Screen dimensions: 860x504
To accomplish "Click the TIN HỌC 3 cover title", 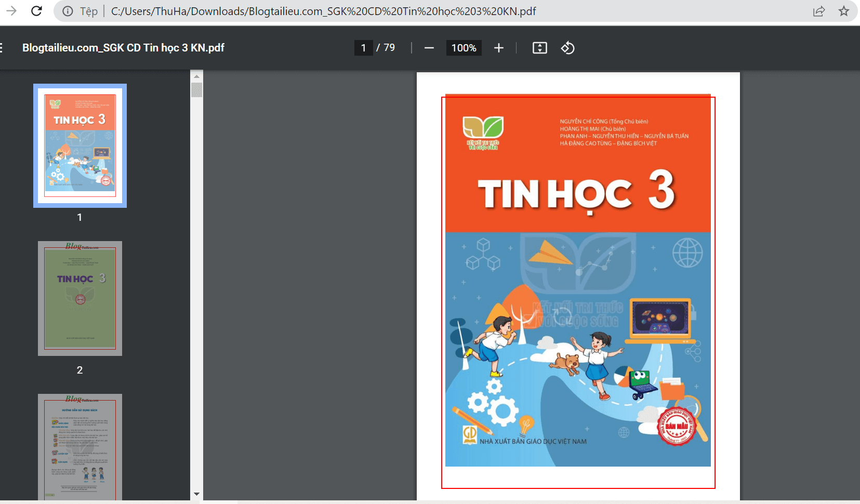I will 577,192.
